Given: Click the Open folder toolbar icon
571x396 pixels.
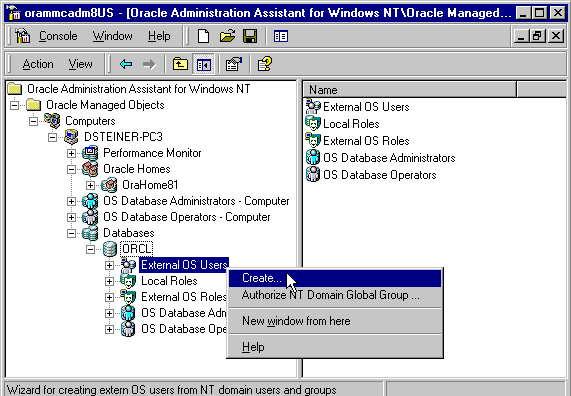Looking at the screenshot, I should coord(227,36).
